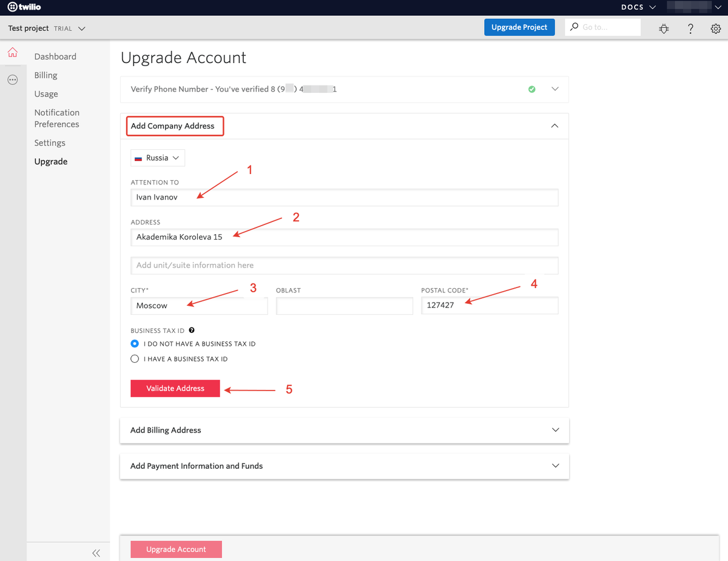
Task: Go to Dashboard in sidebar
Action: tap(55, 56)
